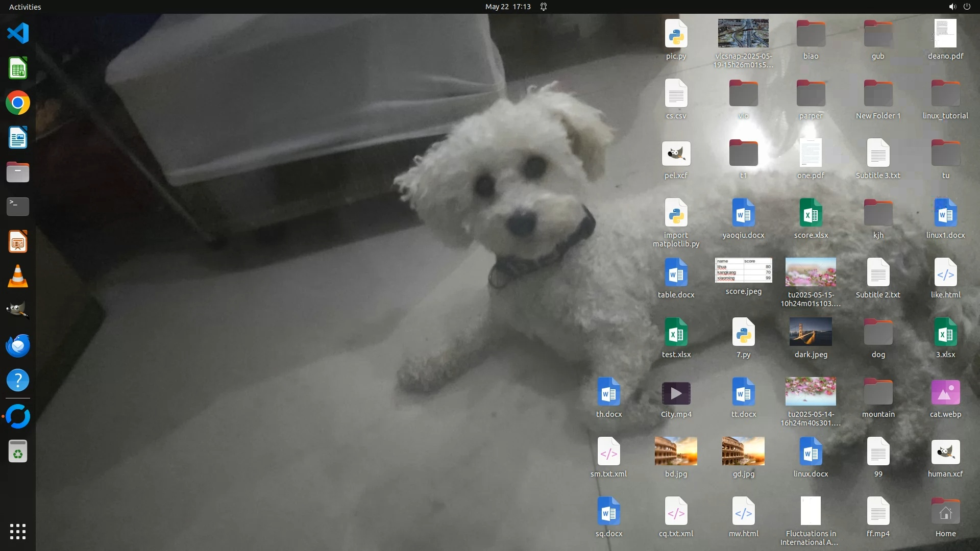Show the applications grid

tap(18, 532)
